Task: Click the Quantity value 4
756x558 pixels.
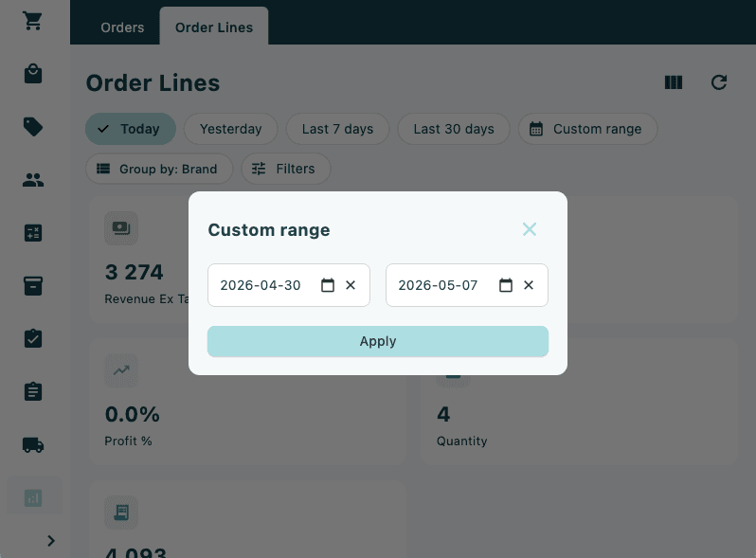Action: 443,414
